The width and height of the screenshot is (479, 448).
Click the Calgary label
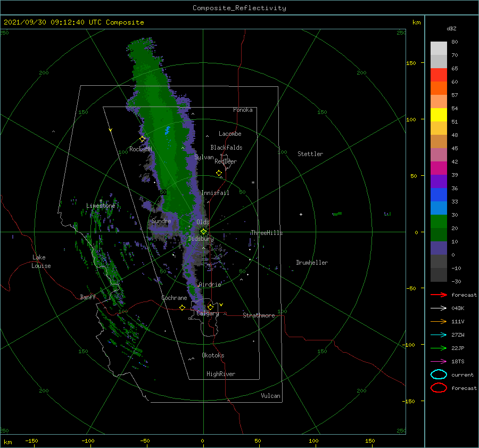point(208,313)
